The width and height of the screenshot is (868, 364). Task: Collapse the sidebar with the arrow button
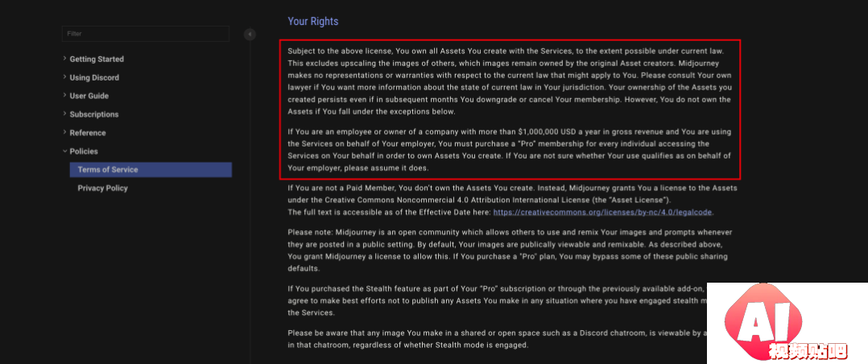click(250, 35)
